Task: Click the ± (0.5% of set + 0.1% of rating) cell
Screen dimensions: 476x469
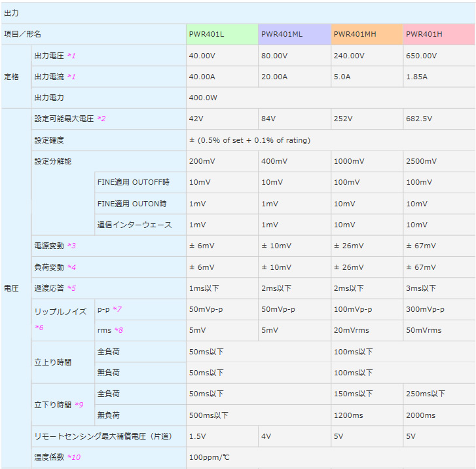Action: [x=331, y=140]
